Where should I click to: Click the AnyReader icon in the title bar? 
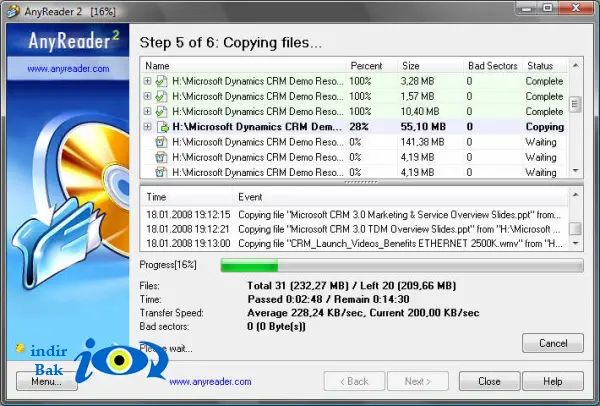pos(13,11)
